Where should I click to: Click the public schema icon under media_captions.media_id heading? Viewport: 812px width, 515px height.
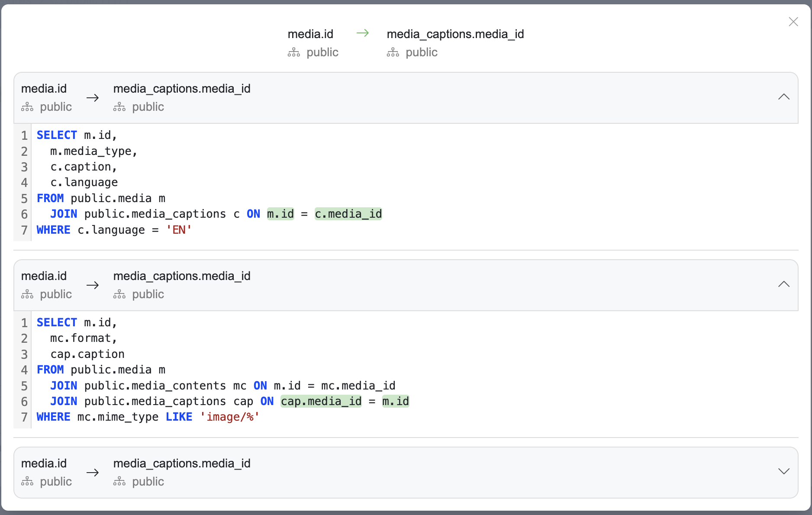393,52
